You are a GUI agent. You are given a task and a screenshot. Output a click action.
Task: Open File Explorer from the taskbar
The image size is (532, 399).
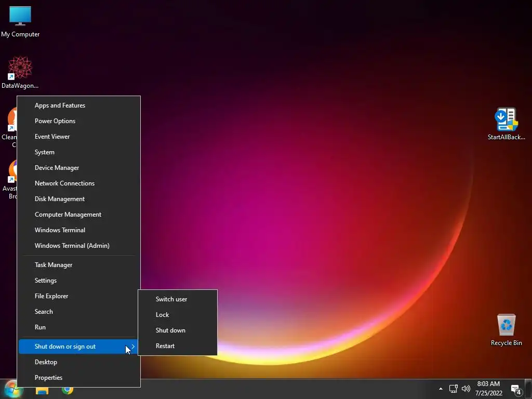(x=42, y=390)
